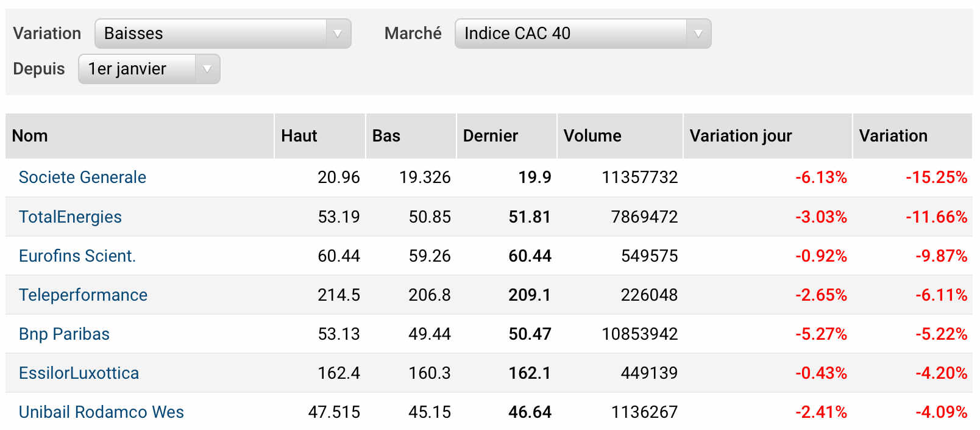The height and width of the screenshot is (430, 980).
Task: Click the arrow icon of the 1er janvier selector
Action: tap(207, 69)
